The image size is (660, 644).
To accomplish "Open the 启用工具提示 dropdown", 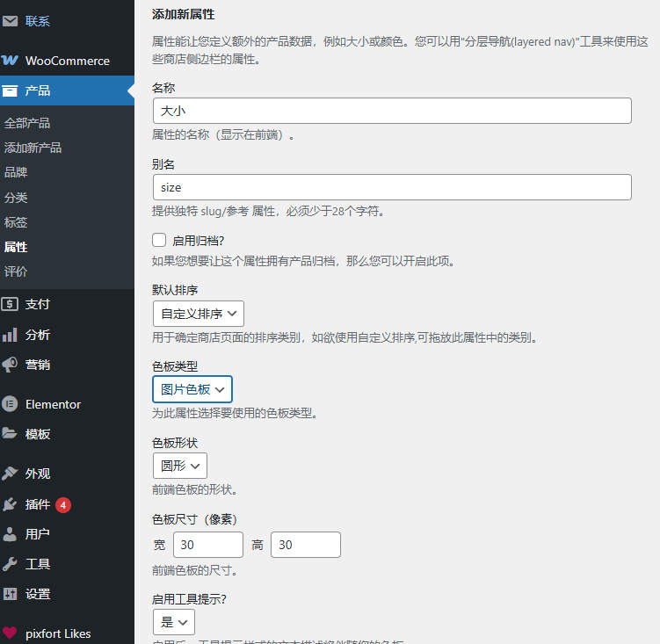I will (x=174, y=622).
